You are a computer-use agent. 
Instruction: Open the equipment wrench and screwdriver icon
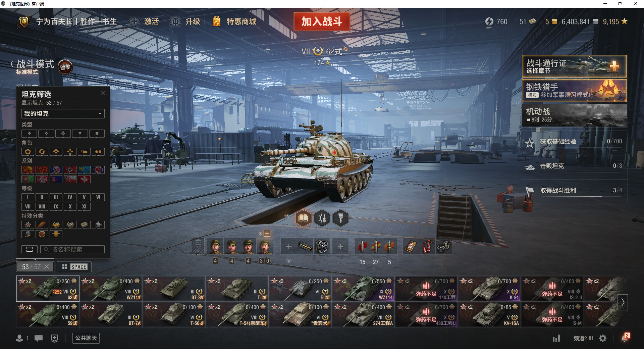[322, 218]
